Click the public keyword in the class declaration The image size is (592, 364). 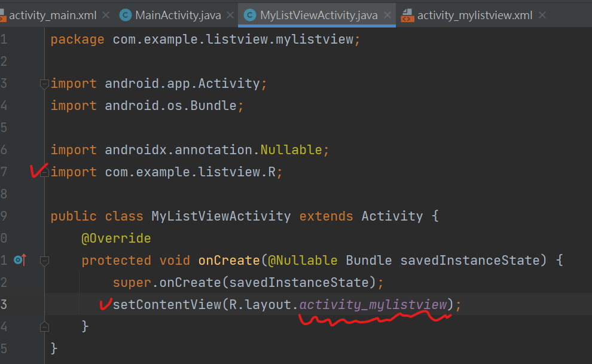pos(74,216)
